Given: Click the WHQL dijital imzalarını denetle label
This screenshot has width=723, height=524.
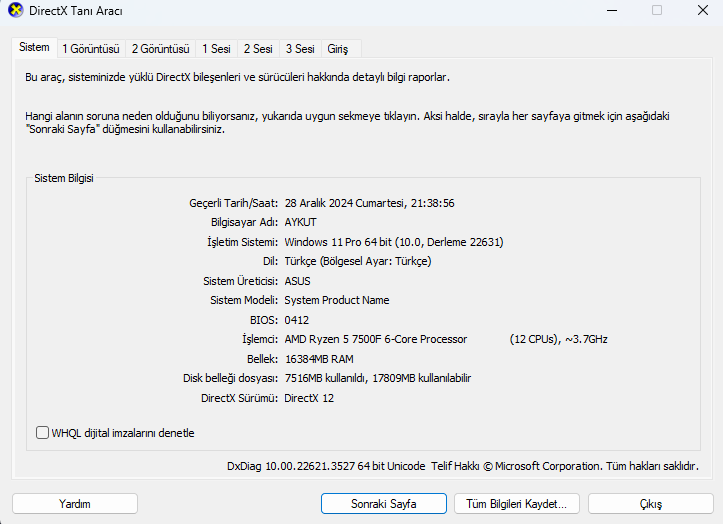Looking at the screenshot, I should point(123,433).
